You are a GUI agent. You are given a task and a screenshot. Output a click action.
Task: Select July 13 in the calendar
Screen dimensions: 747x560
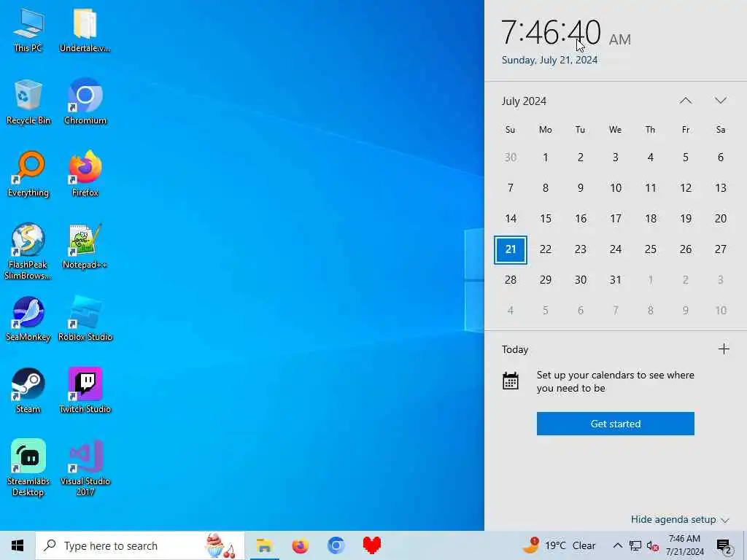(720, 188)
